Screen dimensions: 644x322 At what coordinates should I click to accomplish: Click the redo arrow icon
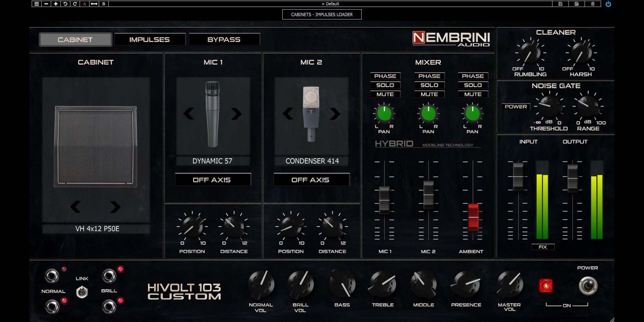pos(75,4)
